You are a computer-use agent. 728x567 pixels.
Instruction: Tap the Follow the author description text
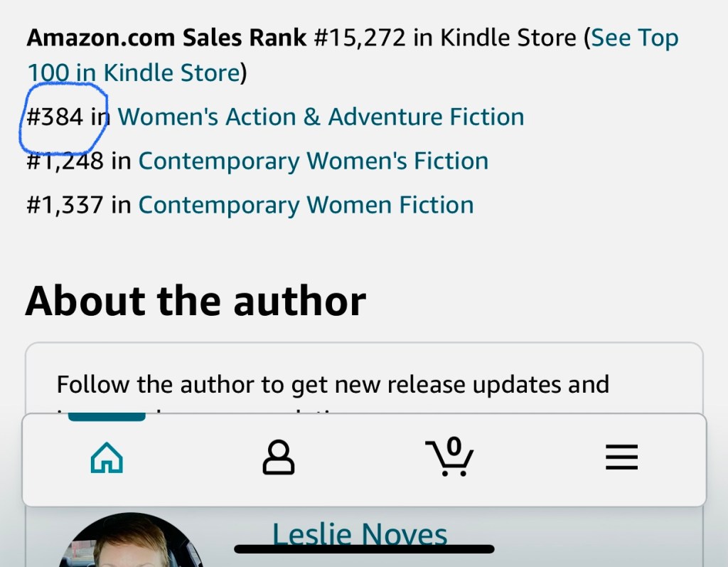coord(333,384)
